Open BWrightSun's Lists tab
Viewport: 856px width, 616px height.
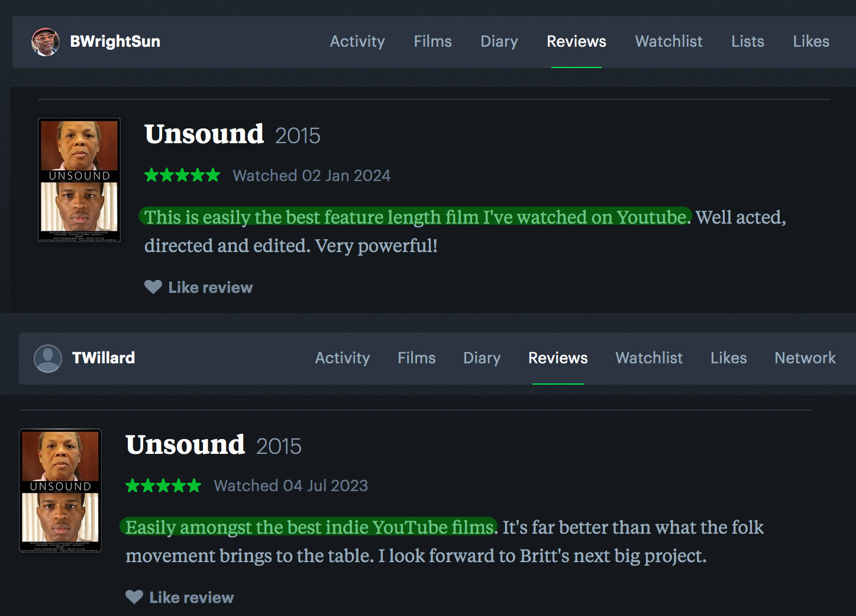point(748,41)
